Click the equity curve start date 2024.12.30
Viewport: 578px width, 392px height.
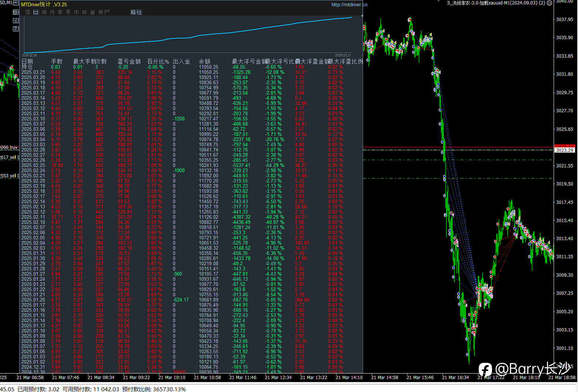[29, 55]
